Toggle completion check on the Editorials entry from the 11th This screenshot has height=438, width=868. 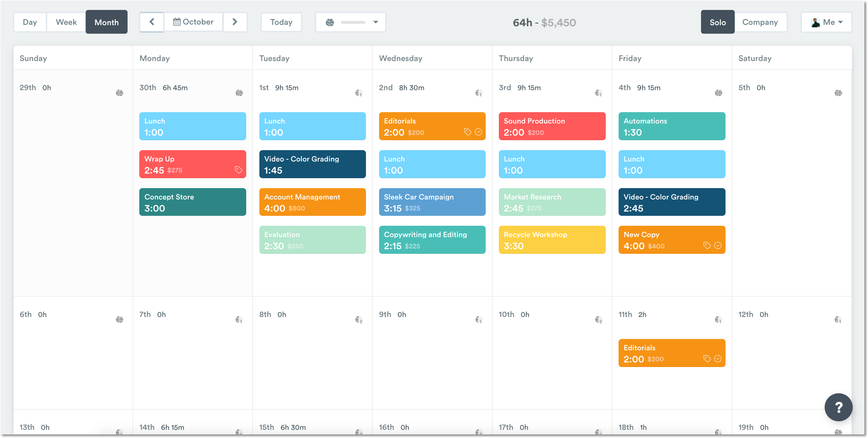click(718, 358)
